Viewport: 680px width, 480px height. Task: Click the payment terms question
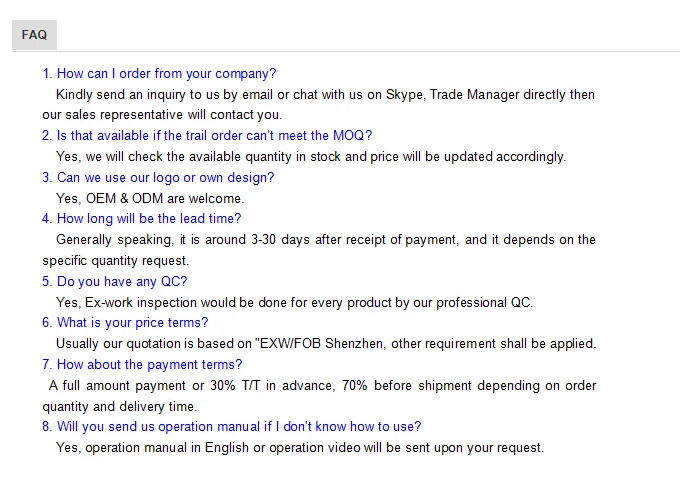142,364
